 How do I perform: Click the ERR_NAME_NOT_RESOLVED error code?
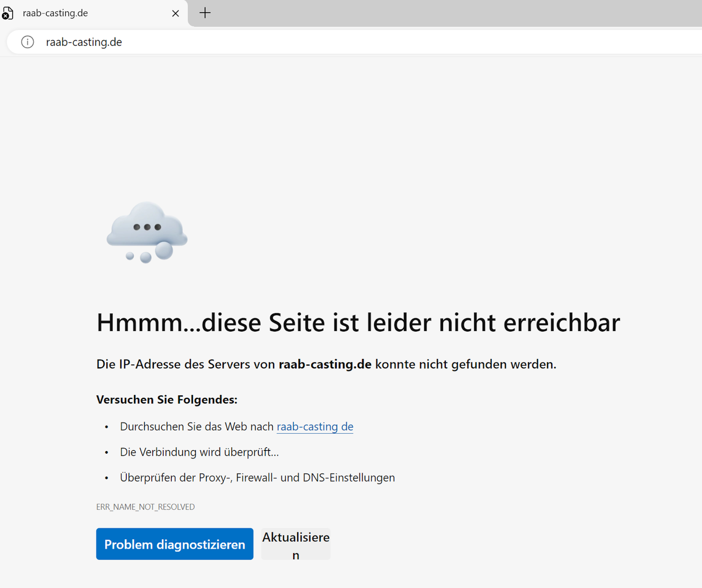tap(145, 507)
